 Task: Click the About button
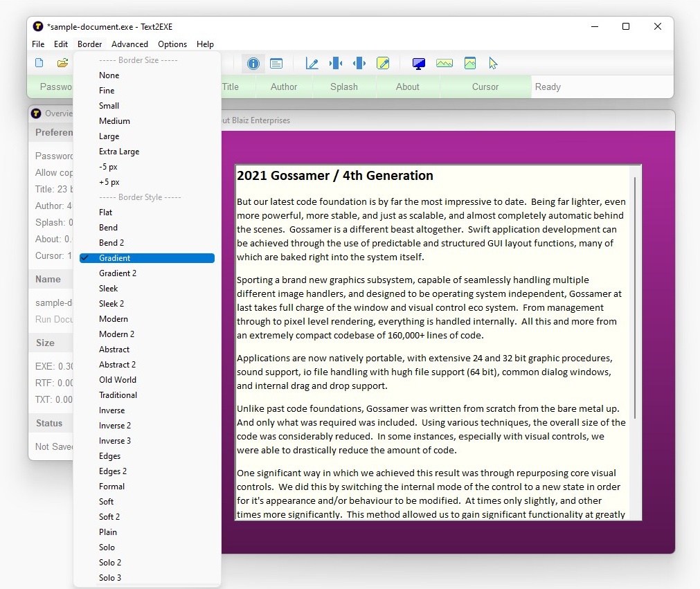click(x=408, y=87)
